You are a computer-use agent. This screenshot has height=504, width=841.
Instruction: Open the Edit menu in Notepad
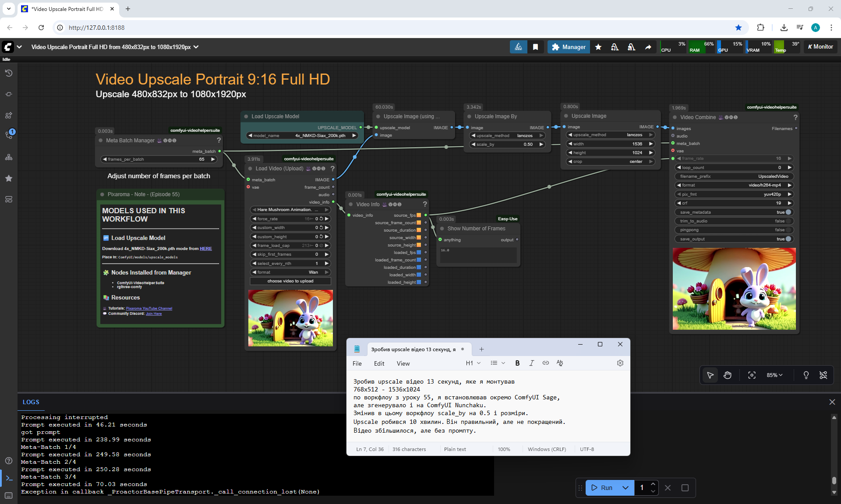[x=379, y=363]
